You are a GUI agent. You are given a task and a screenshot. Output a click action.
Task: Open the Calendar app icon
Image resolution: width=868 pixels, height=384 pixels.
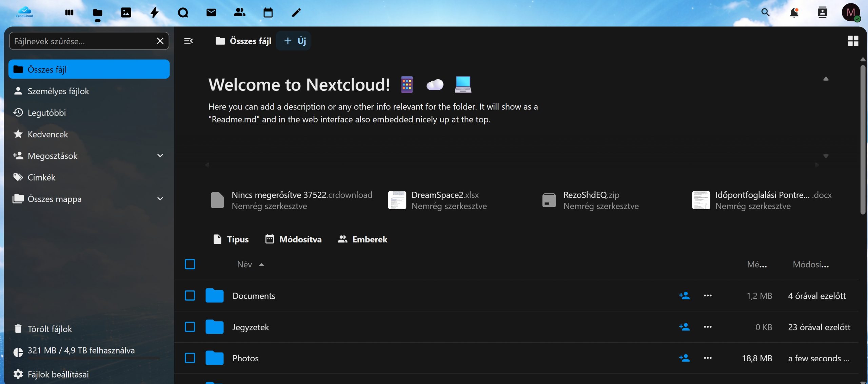268,13
